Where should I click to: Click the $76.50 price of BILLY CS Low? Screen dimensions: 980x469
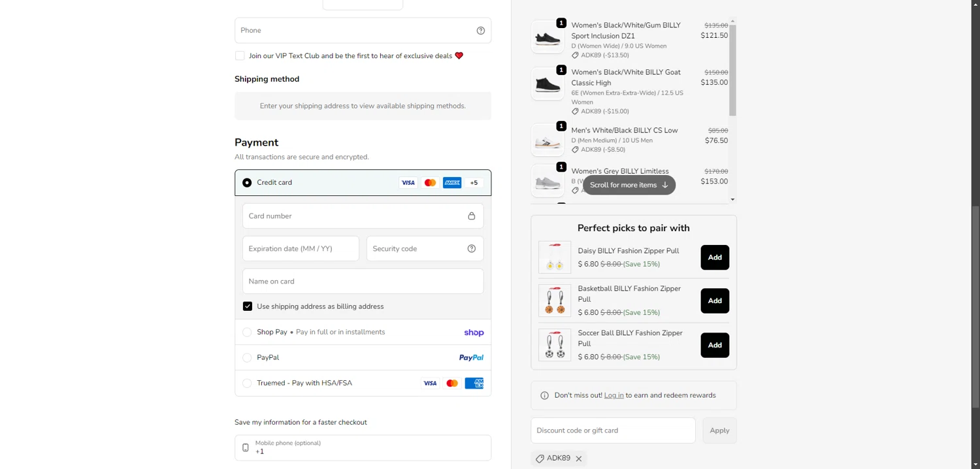pos(716,141)
